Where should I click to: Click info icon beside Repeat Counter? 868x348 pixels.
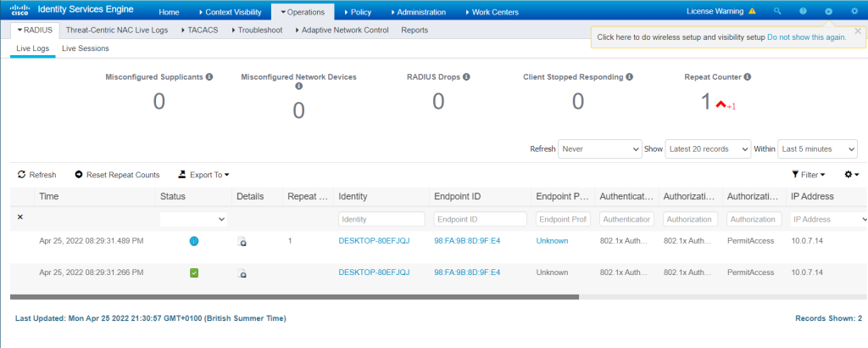pyautogui.click(x=748, y=77)
